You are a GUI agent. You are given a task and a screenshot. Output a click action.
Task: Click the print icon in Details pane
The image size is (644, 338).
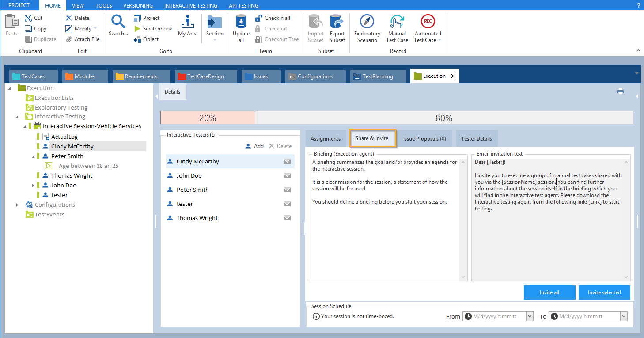point(621,92)
